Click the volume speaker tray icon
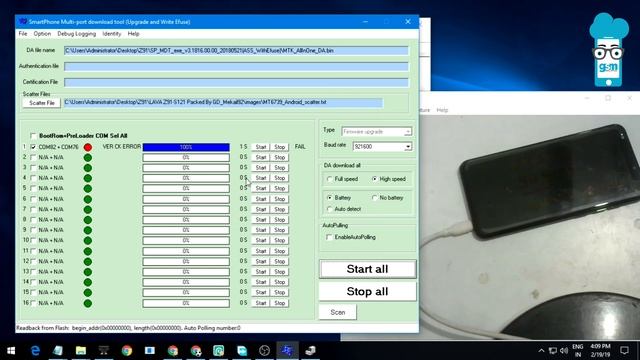Viewport: 640px width, 360px height. (564, 351)
